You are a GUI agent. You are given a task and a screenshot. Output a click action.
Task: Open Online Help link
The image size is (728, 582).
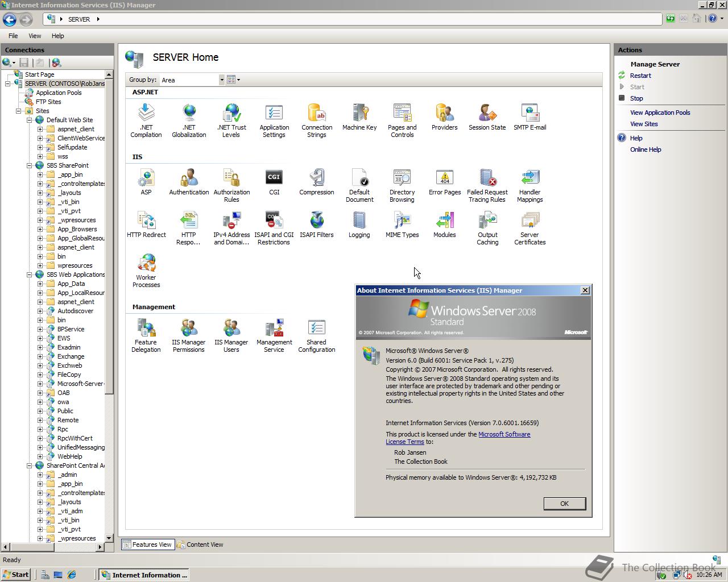pyautogui.click(x=646, y=149)
